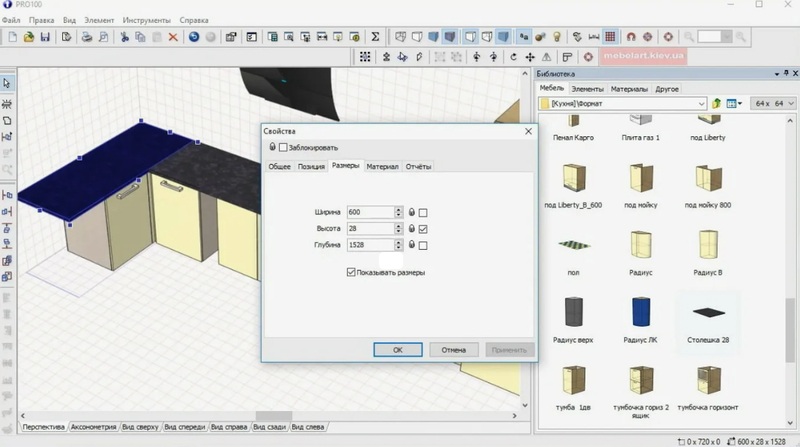Uncheck the Показывать размеры checkbox
This screenshot has height=447, width=800.
tap(350, 272)
